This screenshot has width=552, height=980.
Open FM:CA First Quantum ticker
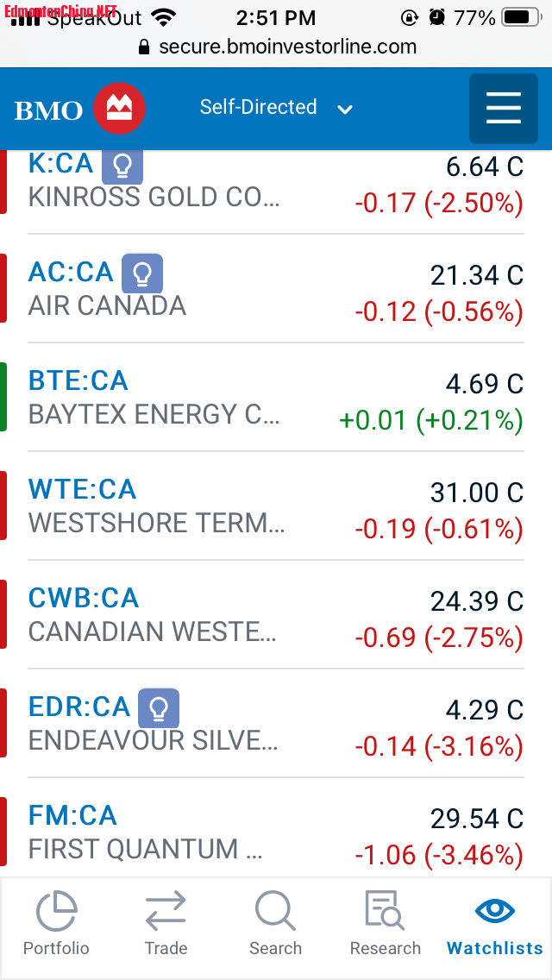pos(72,815)
